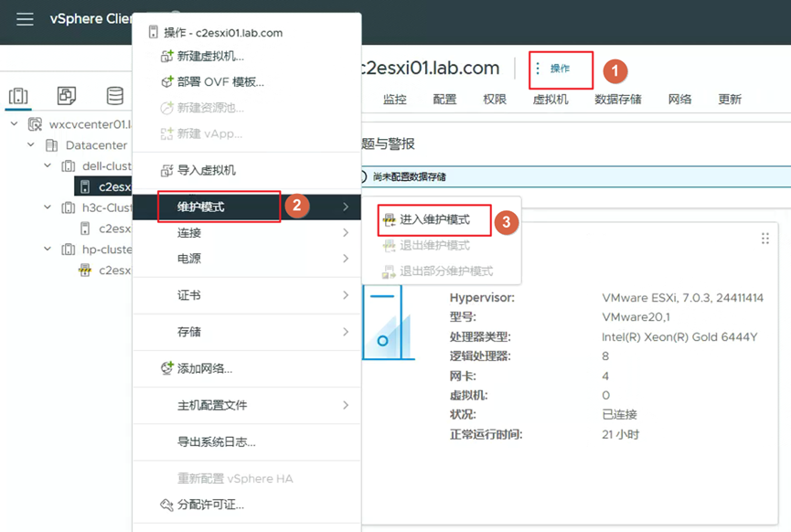
Task: Click the host card drag-handle dots icon
Action: pos(765,239)
